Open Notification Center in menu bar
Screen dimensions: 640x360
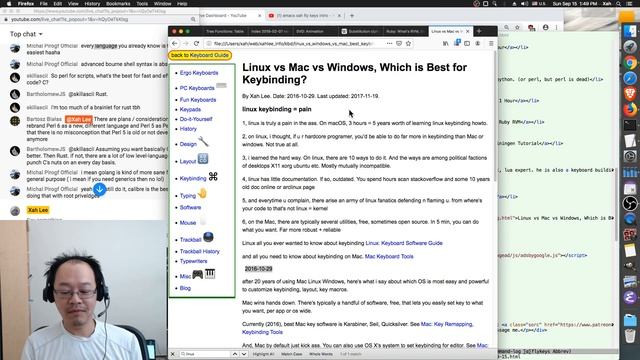(630, 4)
